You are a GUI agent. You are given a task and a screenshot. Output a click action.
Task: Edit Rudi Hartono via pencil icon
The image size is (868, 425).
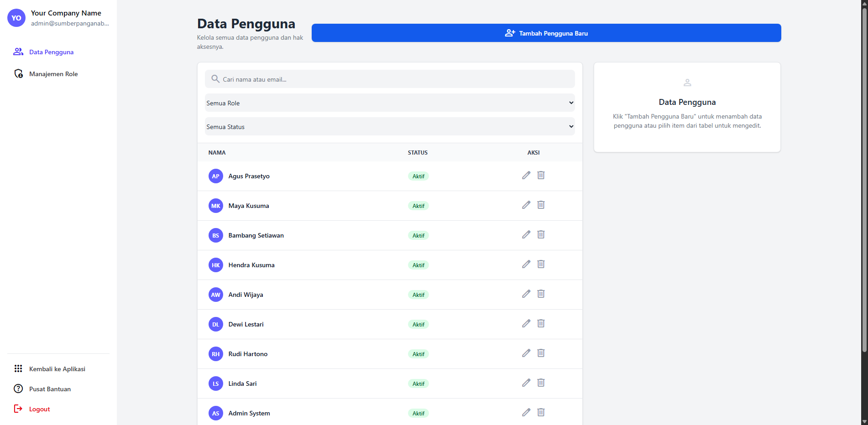click(526, 353)
